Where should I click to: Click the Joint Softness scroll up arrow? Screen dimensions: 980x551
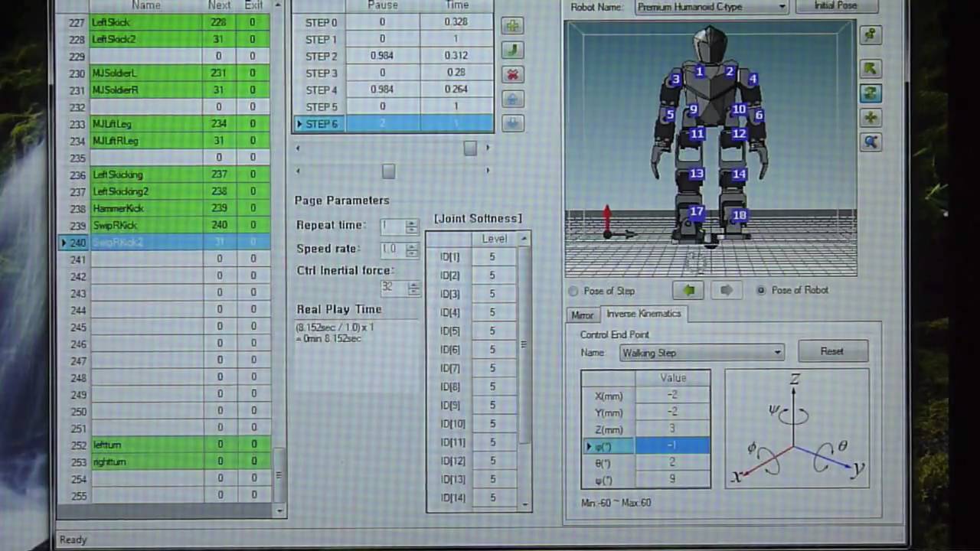click(524, 239)
